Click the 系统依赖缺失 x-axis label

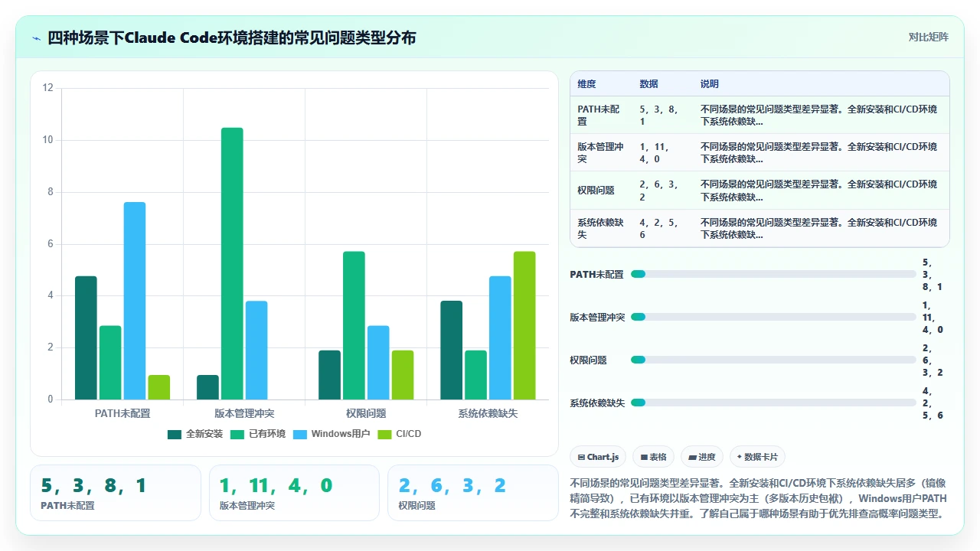click(488, 413)
